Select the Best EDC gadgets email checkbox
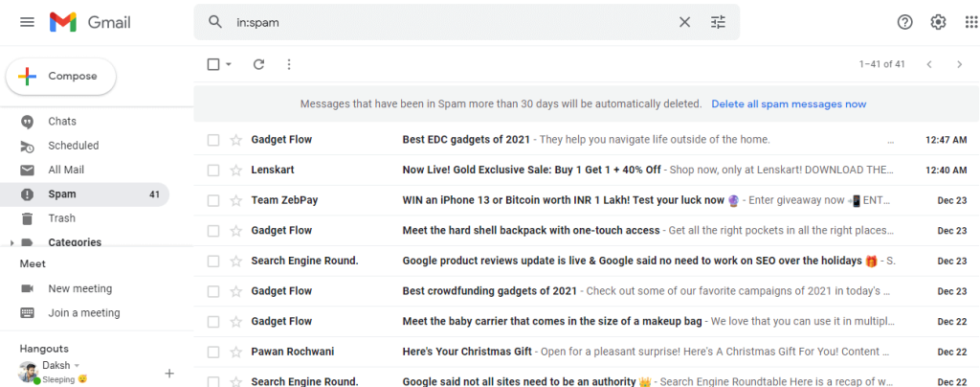Viewport: 980px width, 387px height. pos(213,140)
